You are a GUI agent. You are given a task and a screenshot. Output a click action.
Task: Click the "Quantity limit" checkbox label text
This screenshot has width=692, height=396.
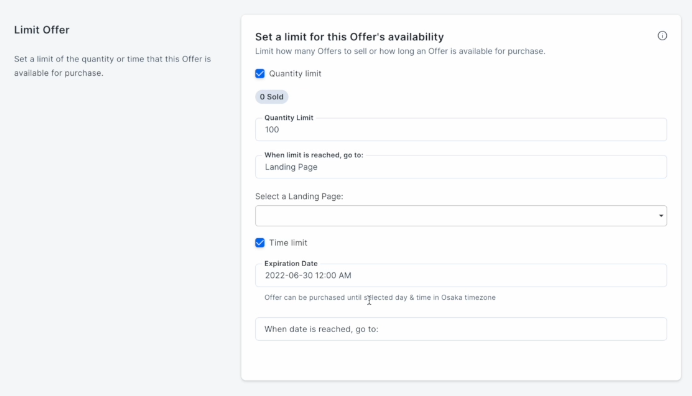[x=295, y=74]
